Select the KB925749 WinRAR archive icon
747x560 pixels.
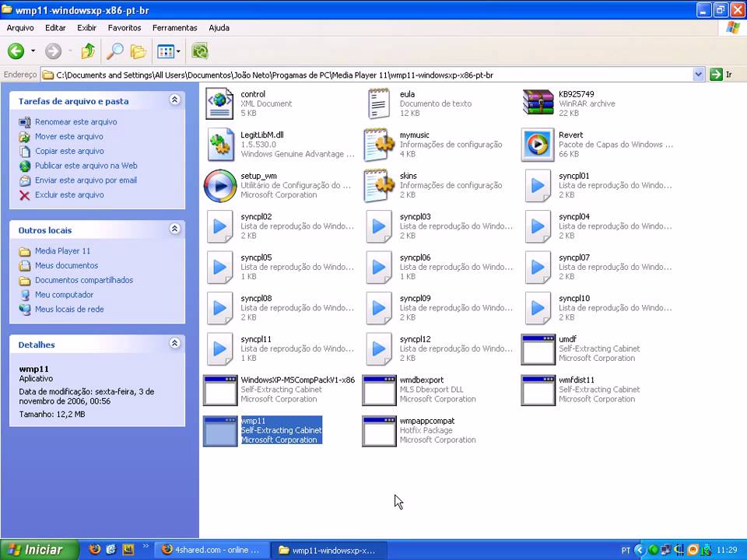pyautogui.click(x=538, y=103)
